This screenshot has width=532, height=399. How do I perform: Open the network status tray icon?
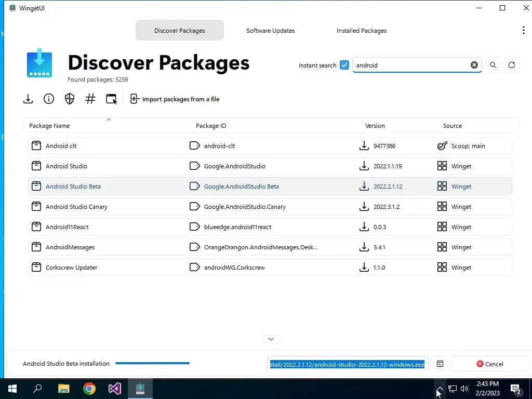[453, 389]
